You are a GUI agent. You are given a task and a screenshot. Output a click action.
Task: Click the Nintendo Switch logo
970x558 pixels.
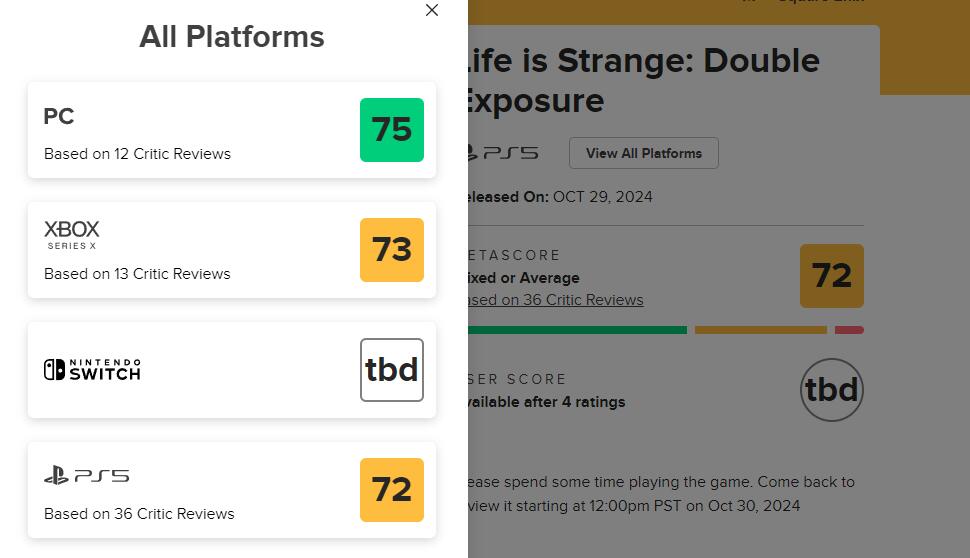point(92,370)
